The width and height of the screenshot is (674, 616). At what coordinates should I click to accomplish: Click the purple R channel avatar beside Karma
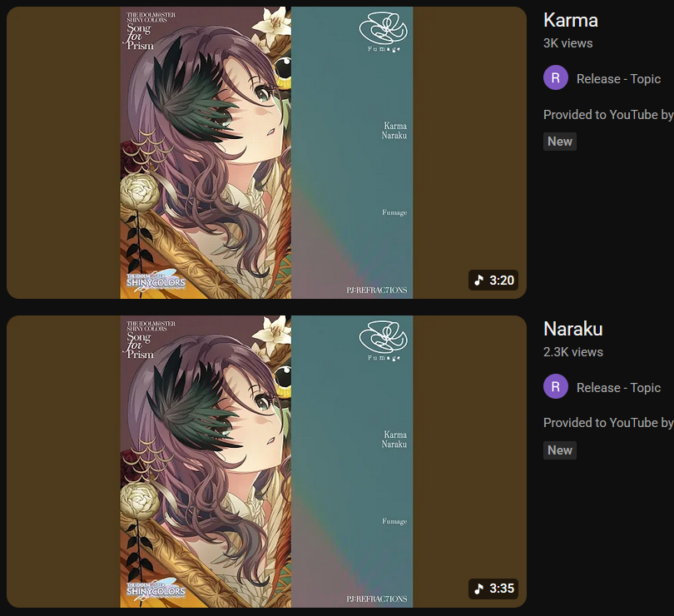555,77
